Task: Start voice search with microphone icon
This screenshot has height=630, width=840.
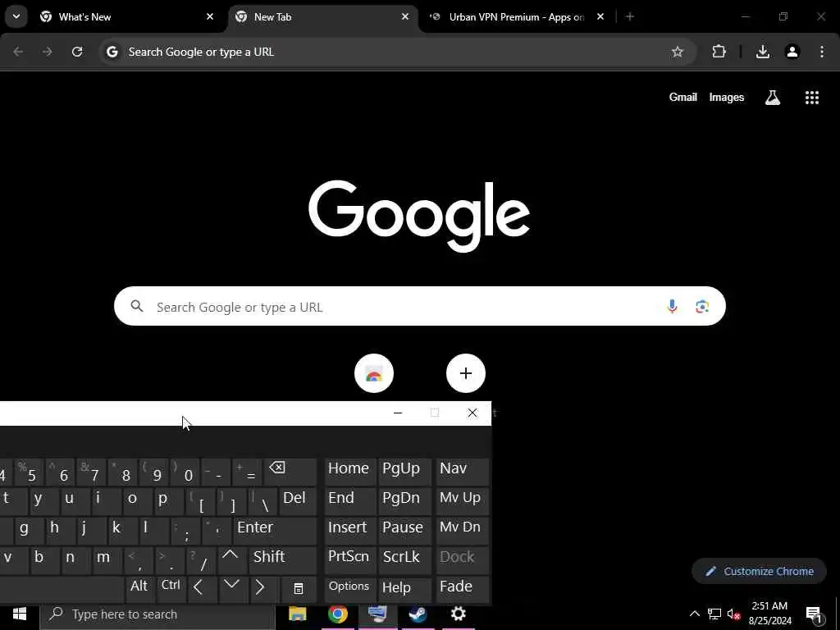Action: click(x=672, y=307)
